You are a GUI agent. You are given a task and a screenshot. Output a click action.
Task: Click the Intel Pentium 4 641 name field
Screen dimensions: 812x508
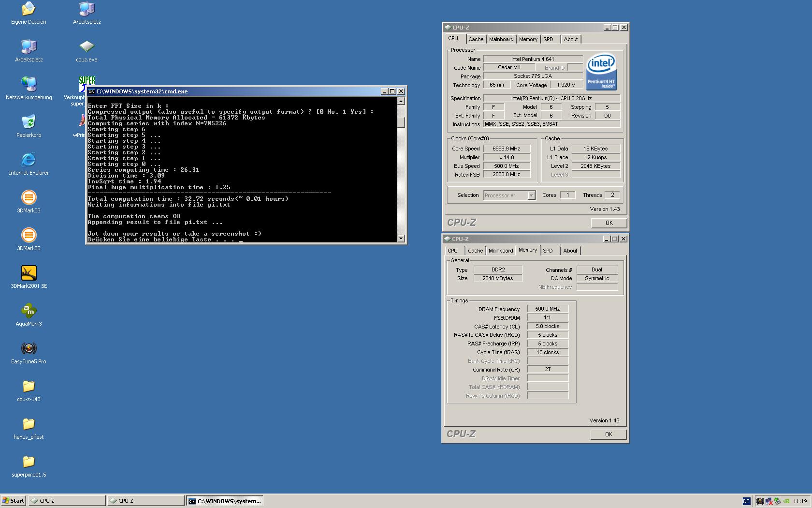coord(533,59)
